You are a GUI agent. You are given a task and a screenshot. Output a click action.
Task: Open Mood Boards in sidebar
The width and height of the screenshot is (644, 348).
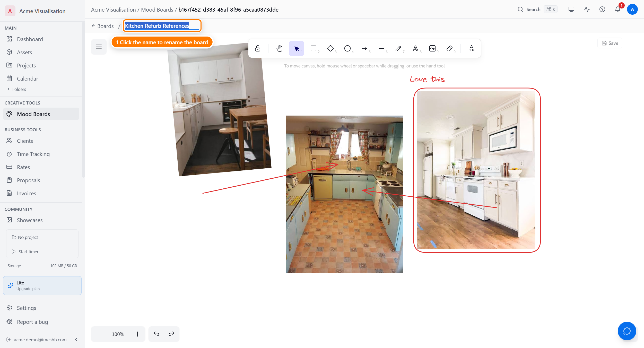41,114
